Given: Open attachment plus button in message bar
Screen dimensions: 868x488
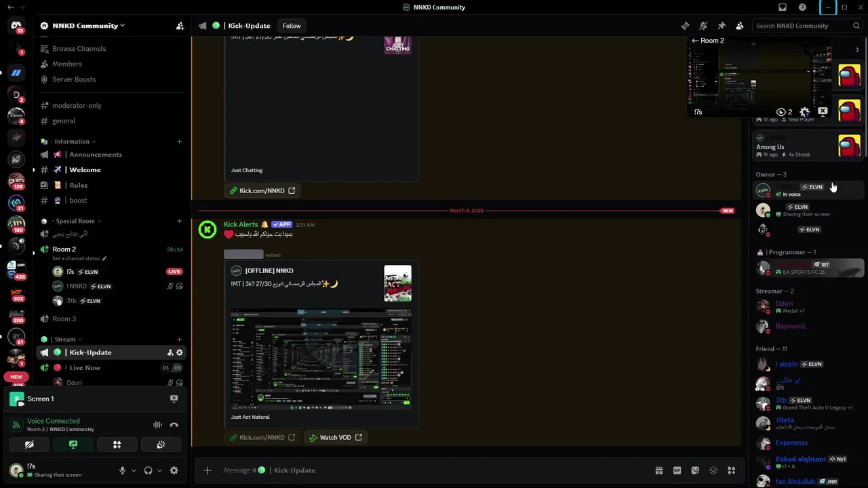Looking at the screenshot, I should tap(208, 470).
